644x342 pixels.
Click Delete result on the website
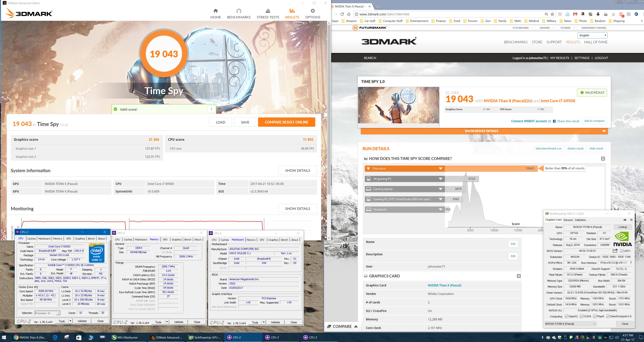pyautogui.click(x=575, y=148)
